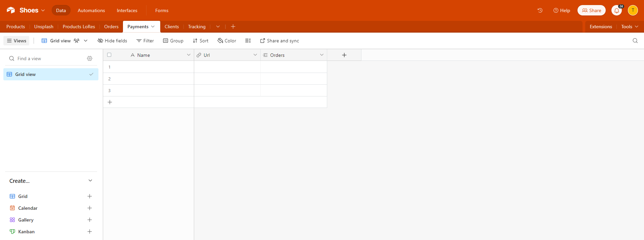
Task: Expand the hidden tables list chevron
Action: tap(218, 27)
